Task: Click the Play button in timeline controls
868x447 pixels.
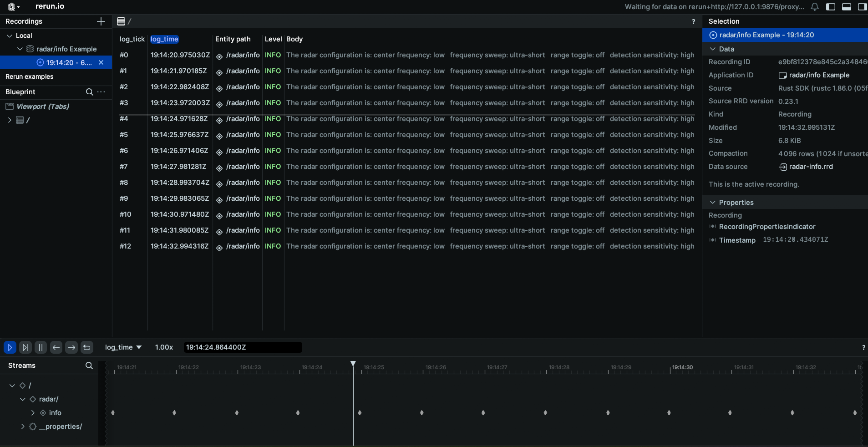Action: 10,347
